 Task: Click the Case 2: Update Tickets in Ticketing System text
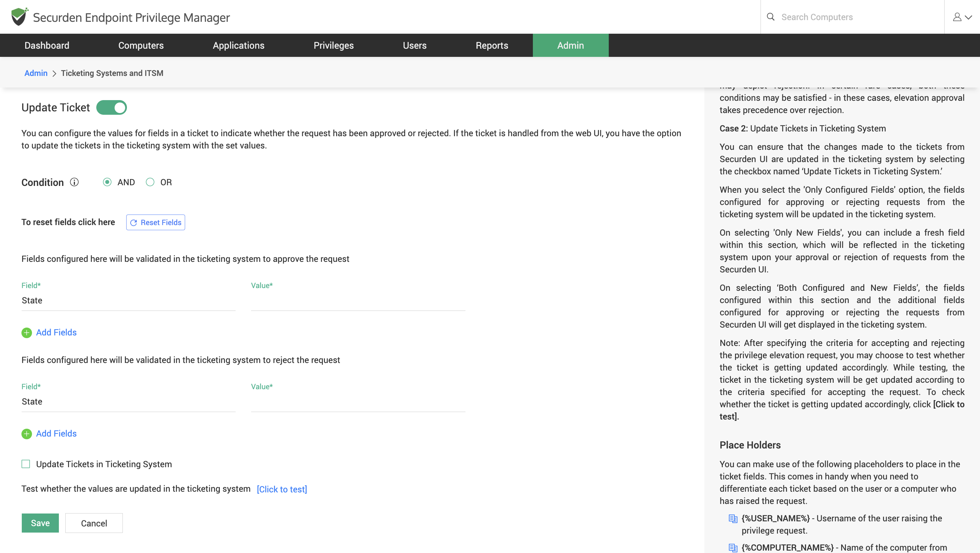coord(802,129)
